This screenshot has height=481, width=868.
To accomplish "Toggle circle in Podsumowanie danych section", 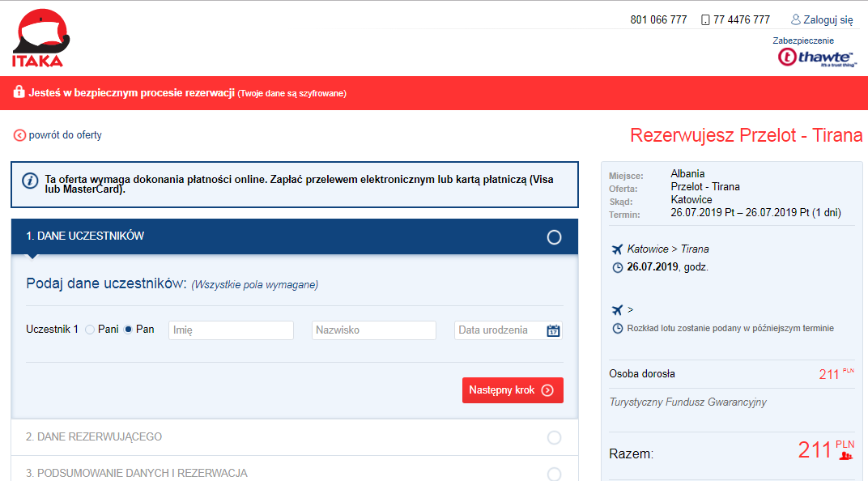I will (x=554, y=474).
